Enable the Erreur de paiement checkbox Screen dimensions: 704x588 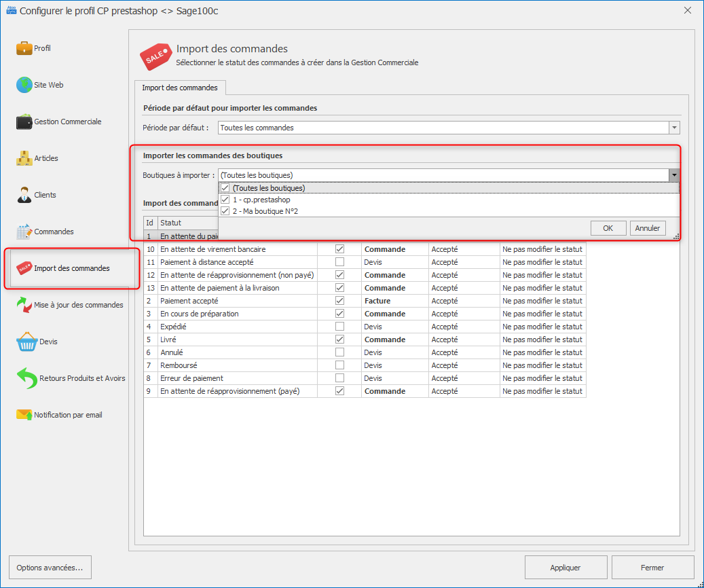click(x=340, y=378)
